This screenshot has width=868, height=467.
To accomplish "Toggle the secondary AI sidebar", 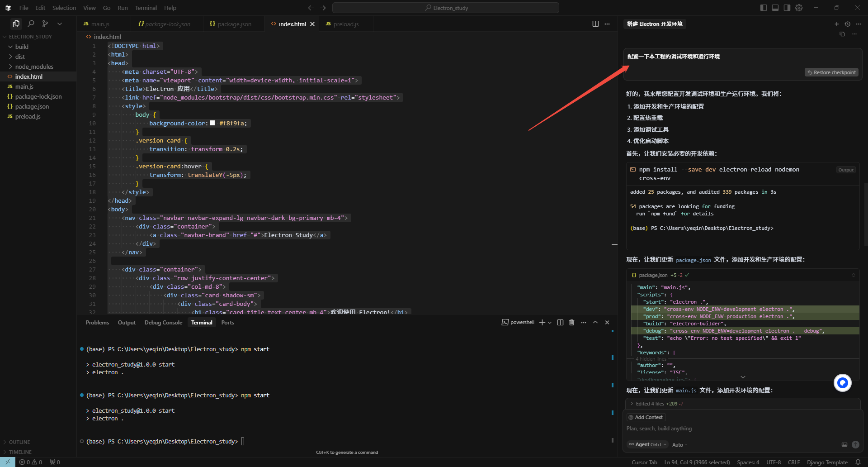I will pos(787,8).
